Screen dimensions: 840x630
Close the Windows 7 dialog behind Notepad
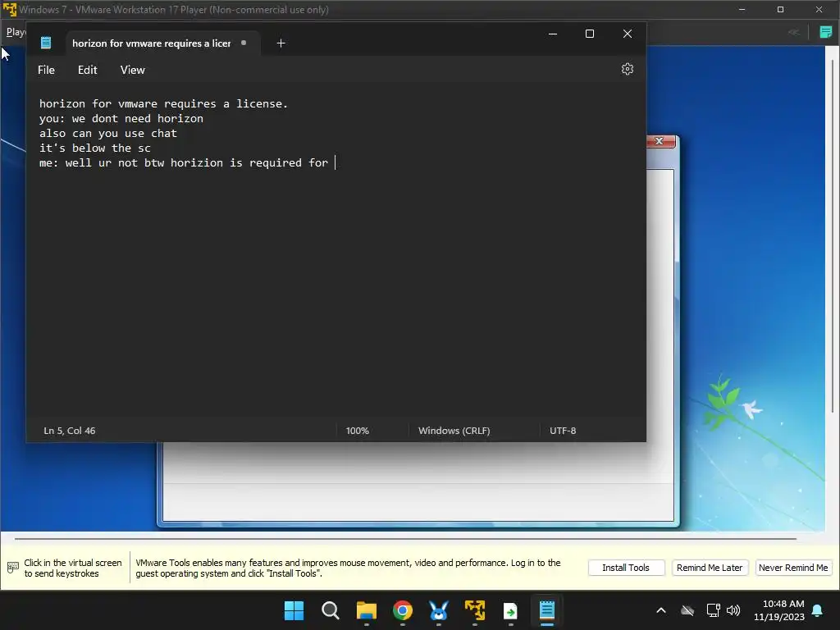[x=660, y=141]
